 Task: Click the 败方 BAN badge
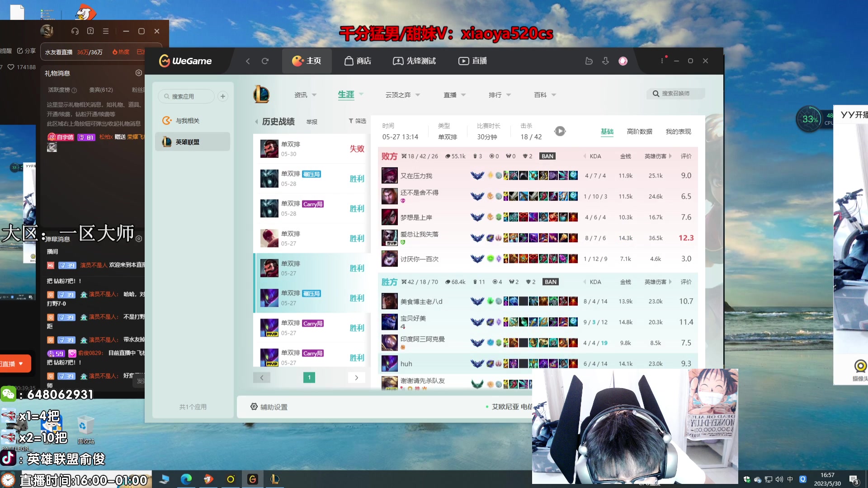click(547, 156)
